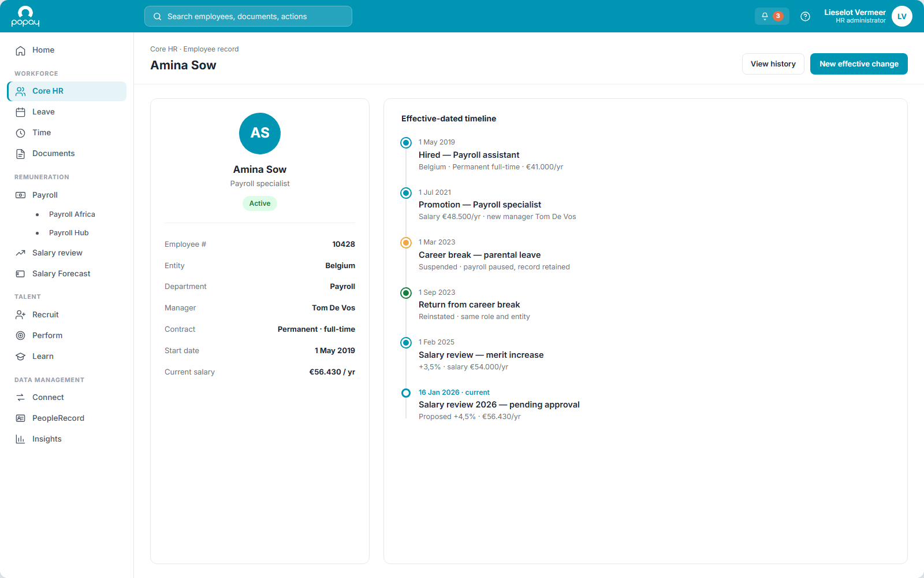Viewport: 924px width, 578px height.
Task: Click the Documents file icon
Action: click(21, 154)
